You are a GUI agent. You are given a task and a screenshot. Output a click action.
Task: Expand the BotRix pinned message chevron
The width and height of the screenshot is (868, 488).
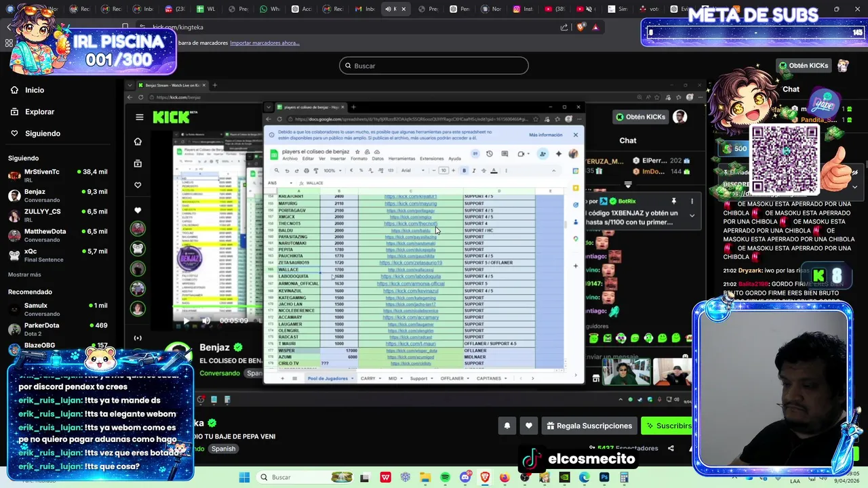pos(692,216)
